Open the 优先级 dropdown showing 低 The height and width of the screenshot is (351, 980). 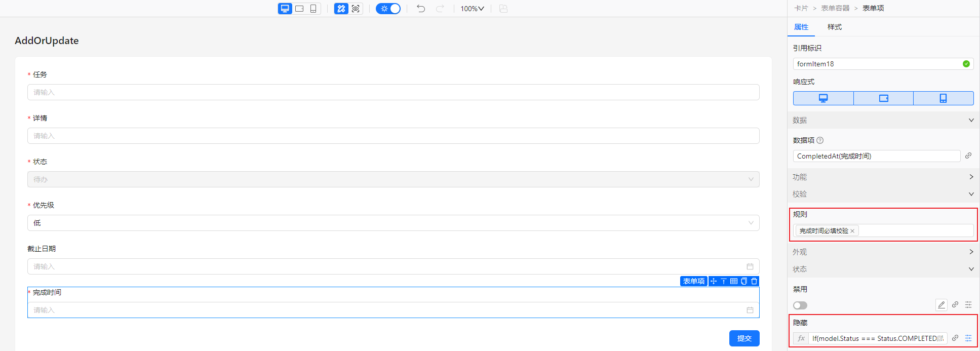click(393, 223)
